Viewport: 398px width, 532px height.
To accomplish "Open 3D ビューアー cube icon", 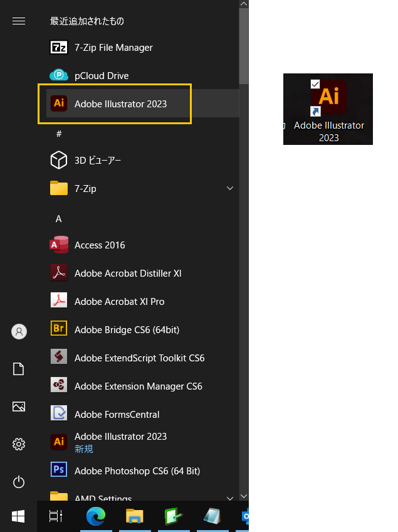I will click(59, 160).
